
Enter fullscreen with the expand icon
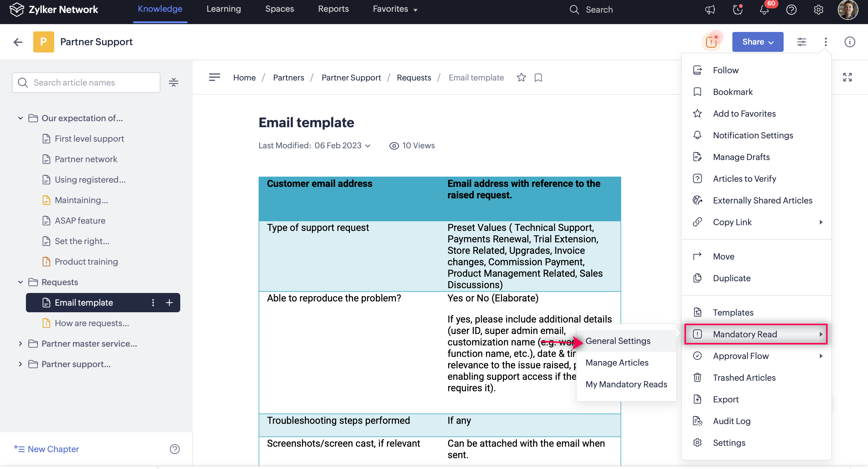click(x=847, y=77)
